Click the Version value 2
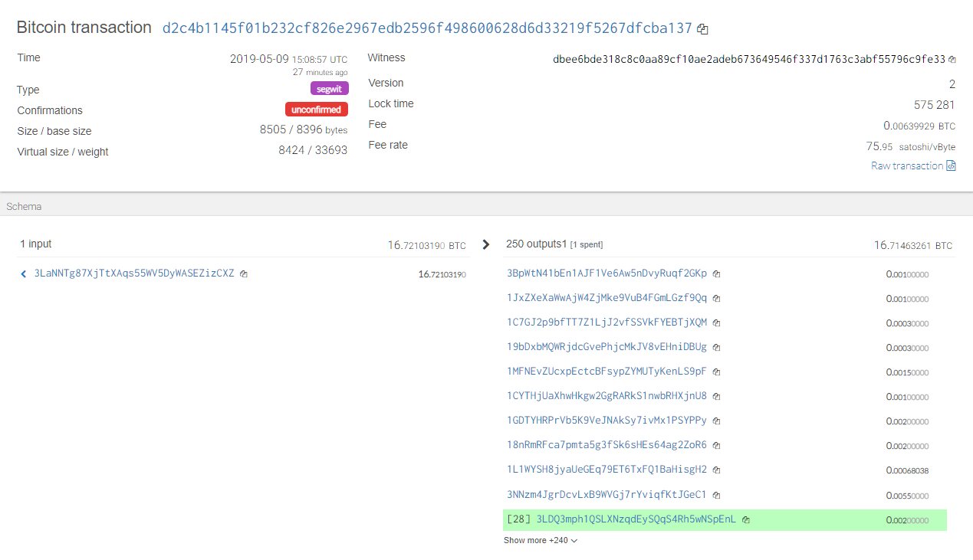The height and width of the screenshot is (560, 973). pos(952,84)
